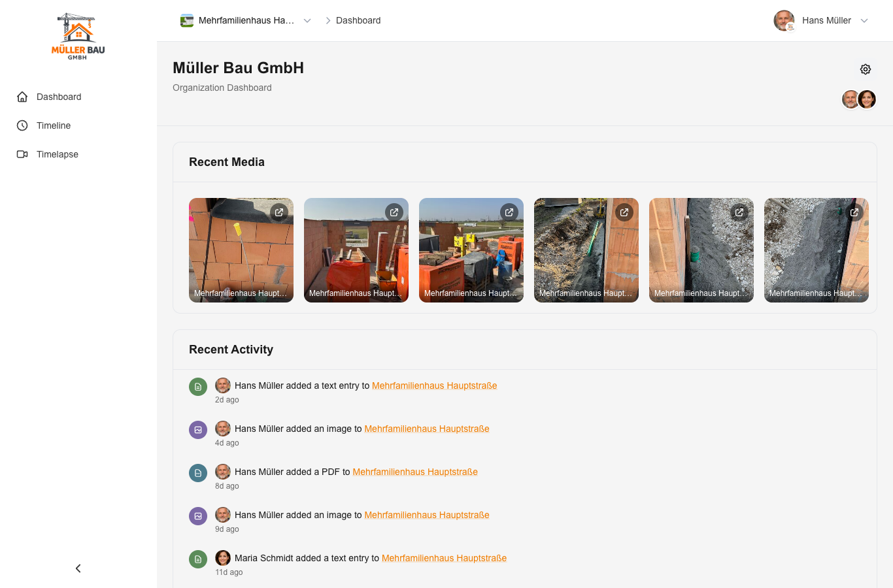Switch to the Timeline section
The image size is (893, 588).
pos(54,125)
